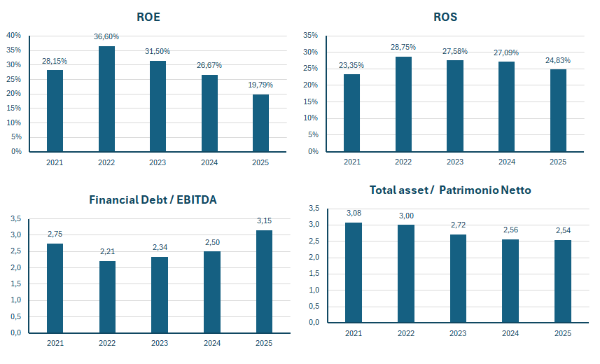The width and height of the screenshot is (600, 364).
Task: Select the 2021 bar in ROS chart
Action: pos(351,113)
